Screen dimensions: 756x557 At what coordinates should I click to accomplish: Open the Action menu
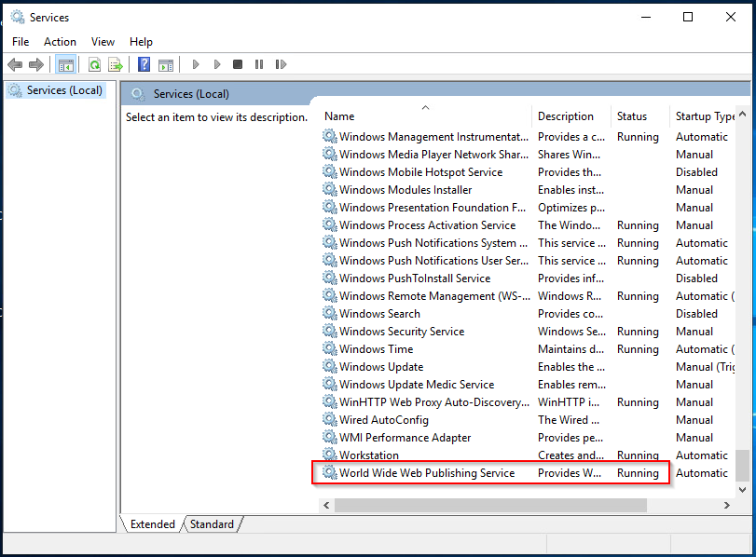(60, 42)
